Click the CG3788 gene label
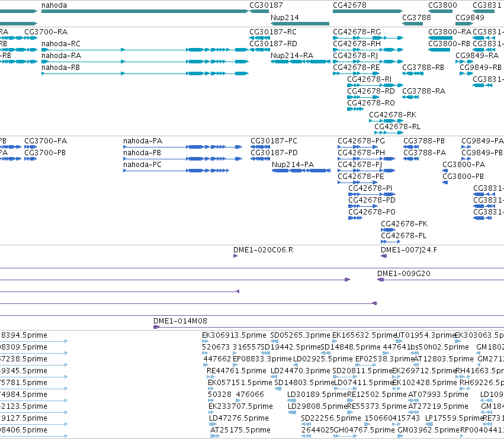 pos(416,17)
